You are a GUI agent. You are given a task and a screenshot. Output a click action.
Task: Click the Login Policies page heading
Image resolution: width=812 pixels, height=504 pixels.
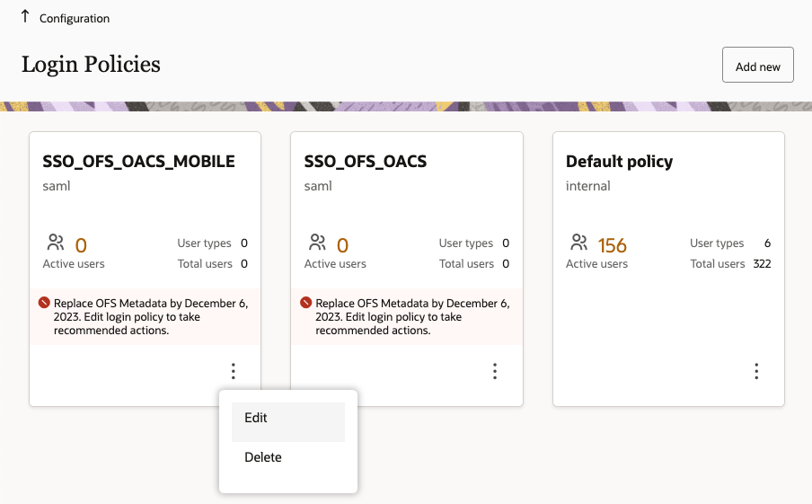91,65
